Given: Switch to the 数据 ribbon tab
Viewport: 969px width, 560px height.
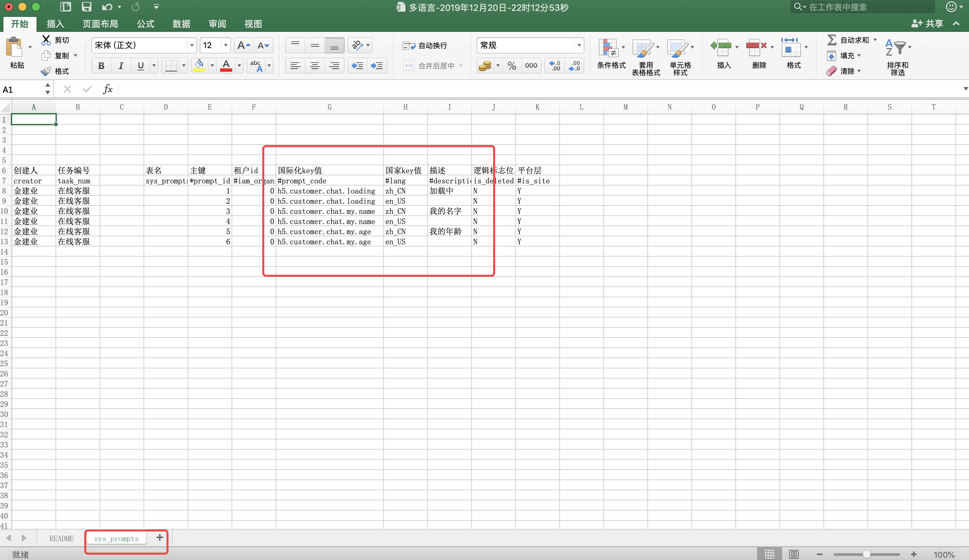Looking at the screenshot, I should pos(181,24).
